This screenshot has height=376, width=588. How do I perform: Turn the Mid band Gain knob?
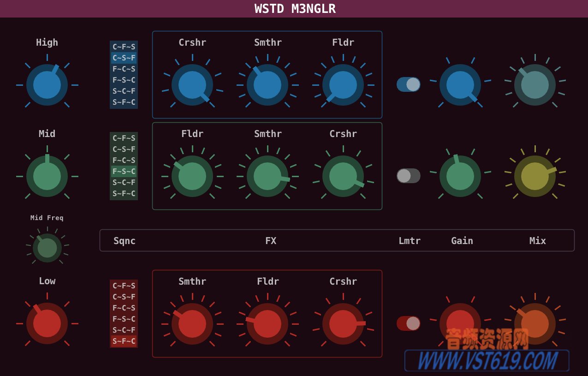point(460,176)
